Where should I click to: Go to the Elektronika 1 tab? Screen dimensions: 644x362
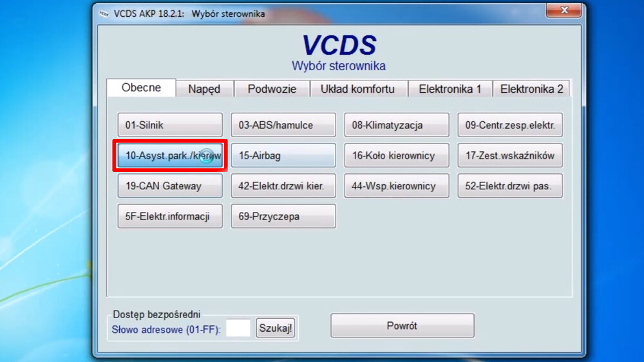pos(450,89)
